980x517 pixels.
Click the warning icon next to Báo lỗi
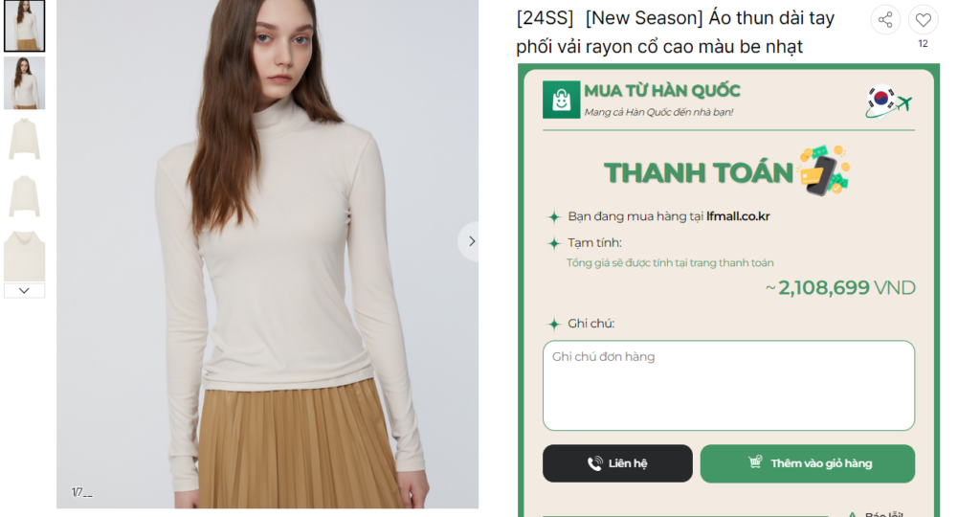pyautogui.click(x=852, y=514)
